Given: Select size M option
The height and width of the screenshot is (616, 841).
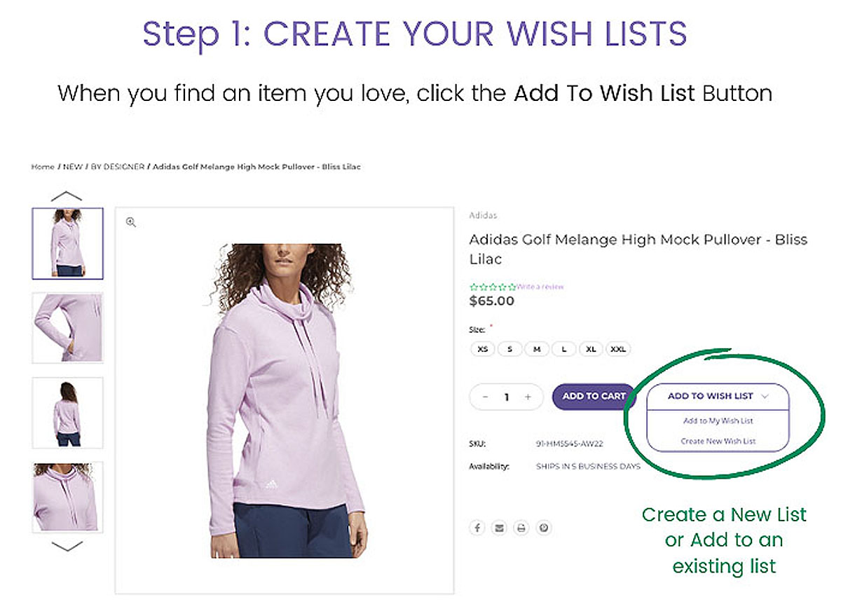Looking at the screenshot, I should (537, 348).
